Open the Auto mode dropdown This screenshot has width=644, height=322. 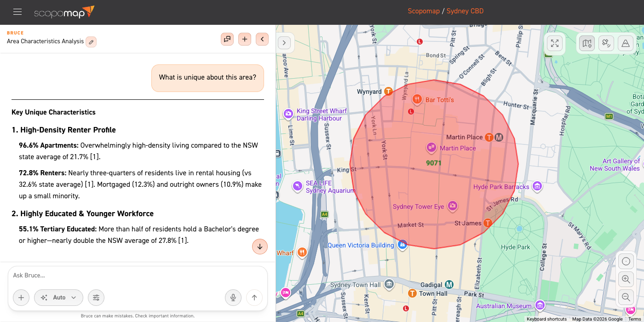tap(58, 298)
